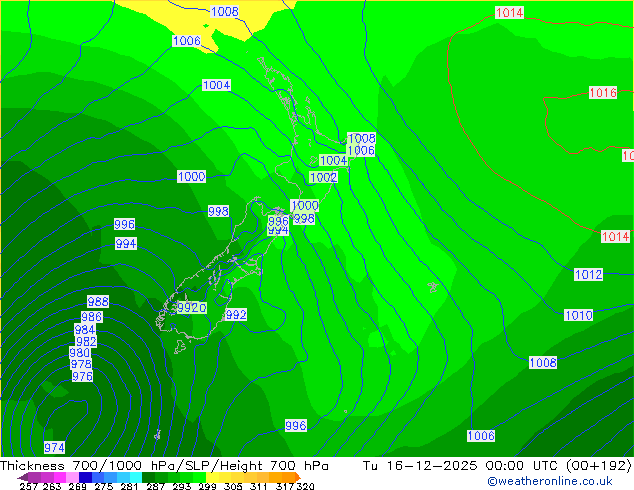Click the legend value 311
The image size is (634, 490).
[x=259, y=486]
